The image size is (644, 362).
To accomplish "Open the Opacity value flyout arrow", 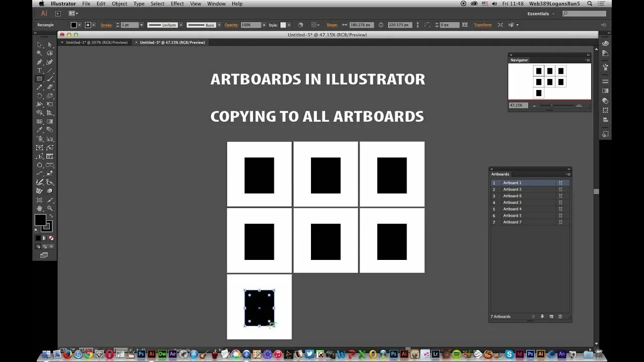I will point(265,25).
